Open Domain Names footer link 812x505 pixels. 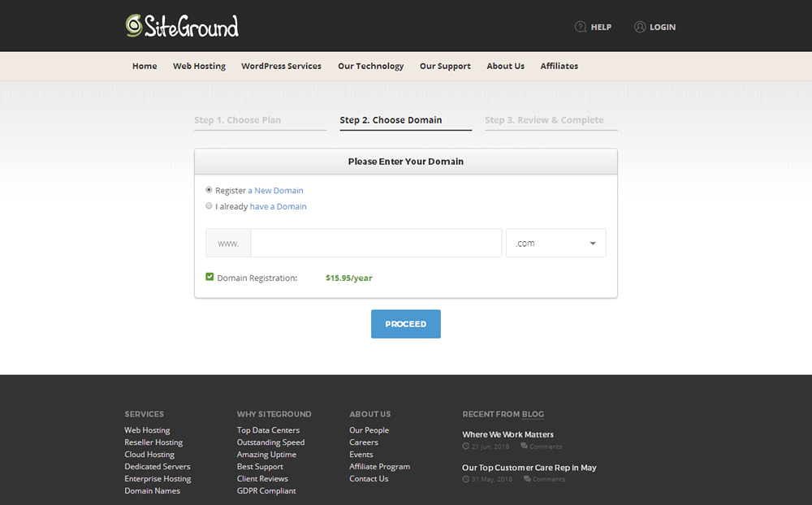point(153,491)
